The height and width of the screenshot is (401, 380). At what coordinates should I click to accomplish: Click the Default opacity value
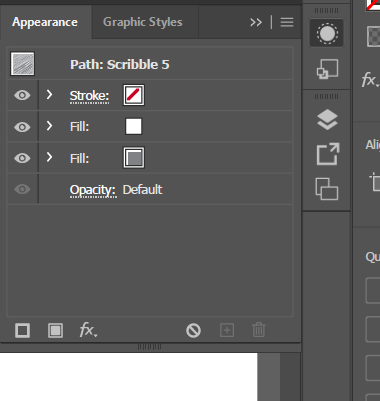point(142,190)
